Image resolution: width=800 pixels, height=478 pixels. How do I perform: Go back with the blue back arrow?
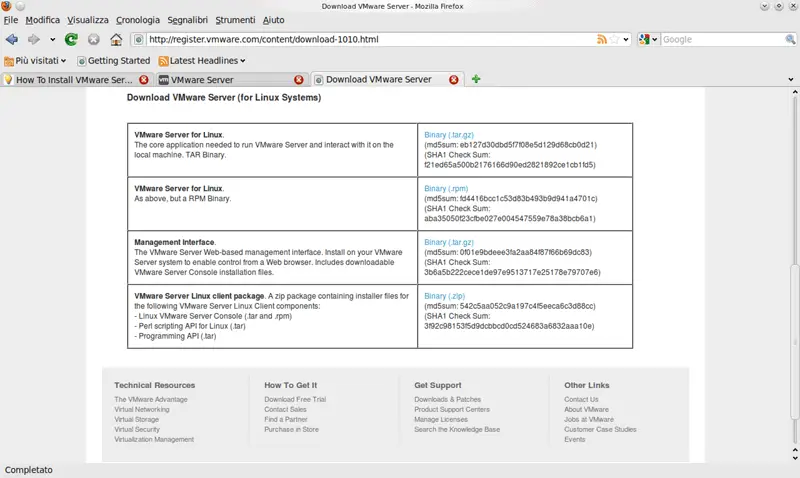pos(12,39)
